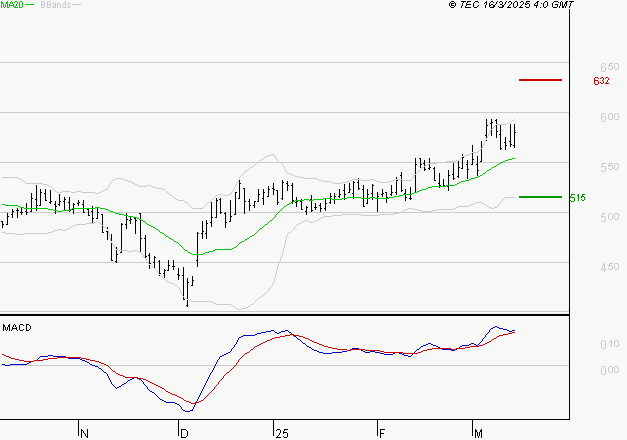Click the green MA20 legend line sample
The width and height of the screenshot is (627, 440).
[29, 5]
